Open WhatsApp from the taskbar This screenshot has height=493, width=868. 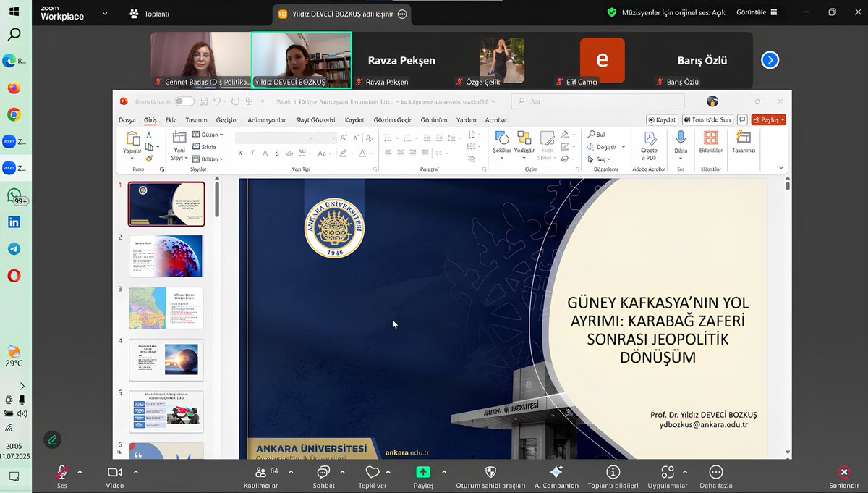pos(14,195)
